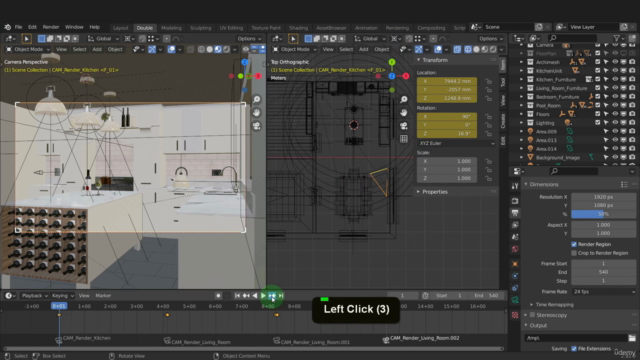640x360 pixels.
Task: Open the Object properties tab icon
Action: pyautogui.click(x=515, y=264)
